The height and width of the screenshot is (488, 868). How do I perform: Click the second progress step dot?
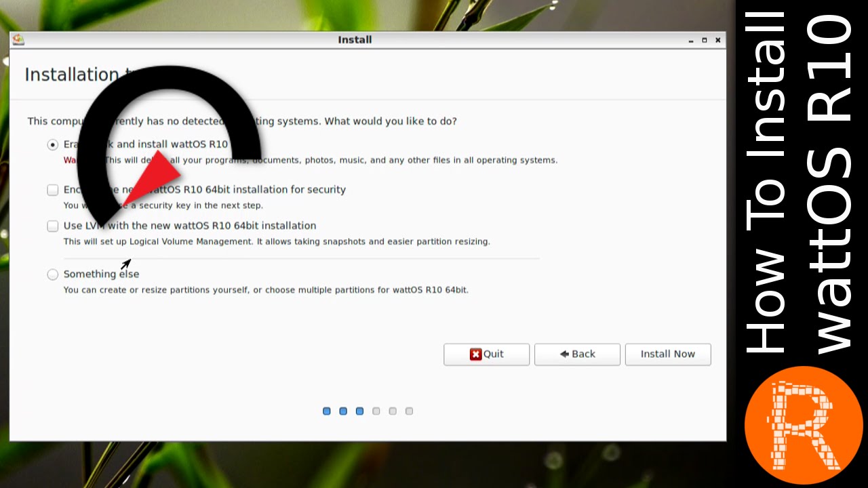pos(343,411)
